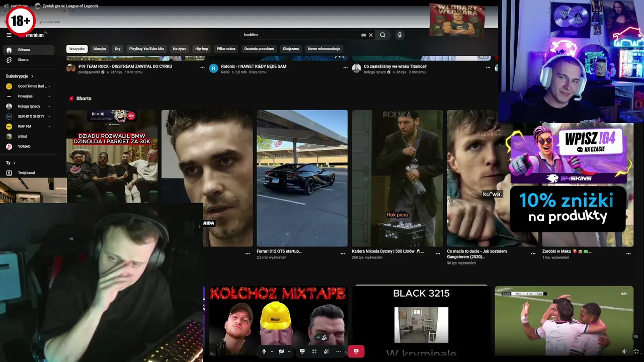Open the mihol subscription channel
The height and width of the screenshot is (362, 644).
pos(28,137)
